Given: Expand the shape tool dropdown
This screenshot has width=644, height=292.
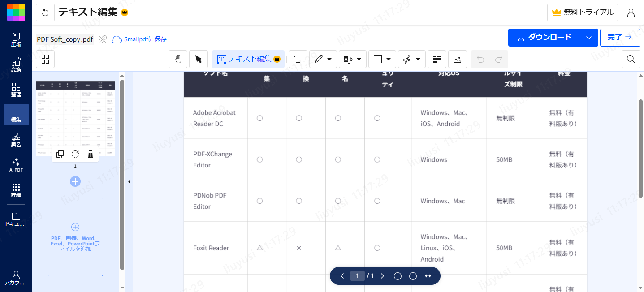Looking at the screenshot, I should coord(389,59).
